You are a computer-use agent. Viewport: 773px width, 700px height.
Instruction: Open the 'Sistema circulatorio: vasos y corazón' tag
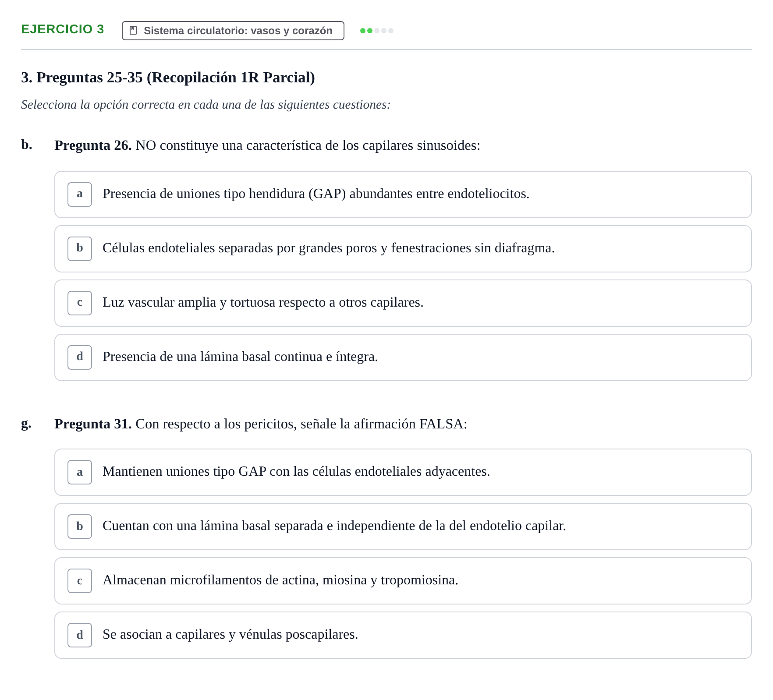pyautogui.click(x=233, y=31)
